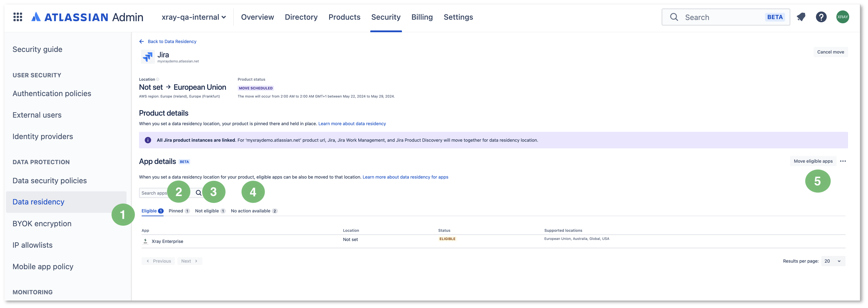The width and height of the screenshot is (868, 308).
Task: Focus the top Search field
Action: coord(725,17)
